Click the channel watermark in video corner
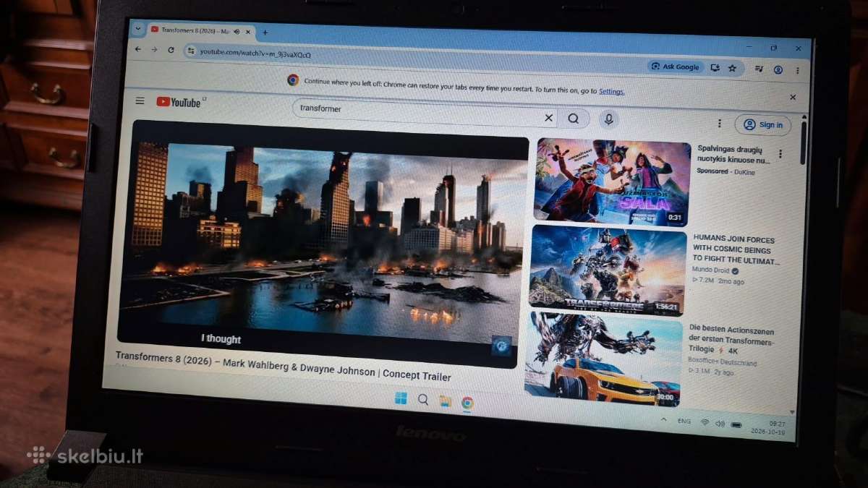The width and height of the screenshot is (868, 488). [x=501, y=346]
